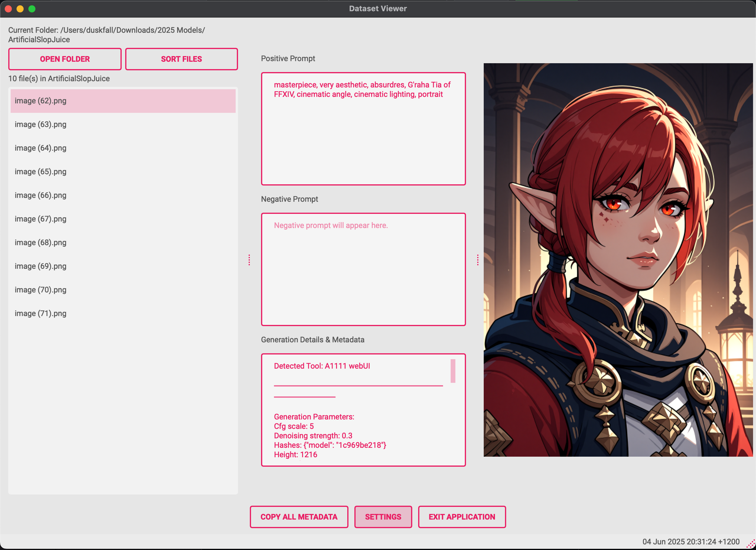The width and height of the screenshot is (756, 550).
Task: Open the Settings dialog
Action: pos(383,517)
